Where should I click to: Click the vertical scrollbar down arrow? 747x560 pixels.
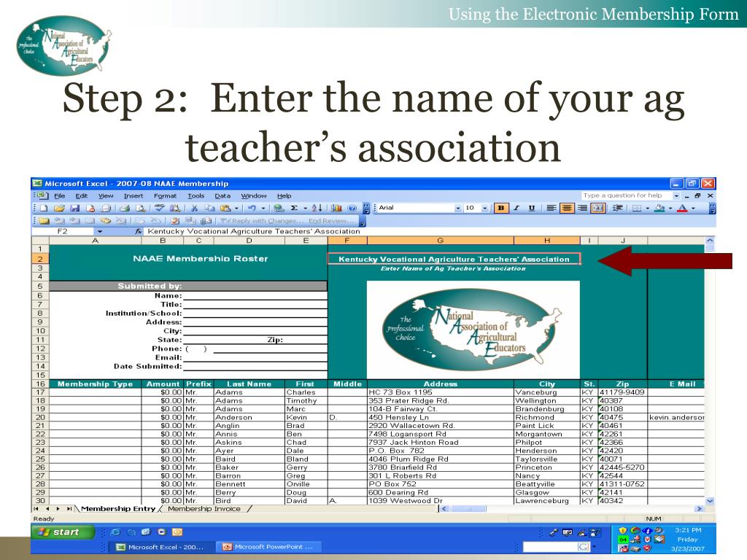point(710,501)
